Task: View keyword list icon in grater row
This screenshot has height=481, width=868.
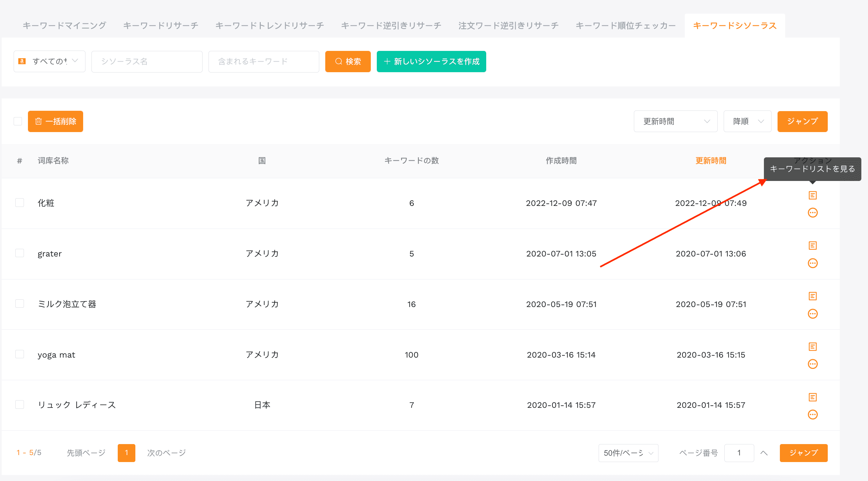Action: click(x=812, y=245)
